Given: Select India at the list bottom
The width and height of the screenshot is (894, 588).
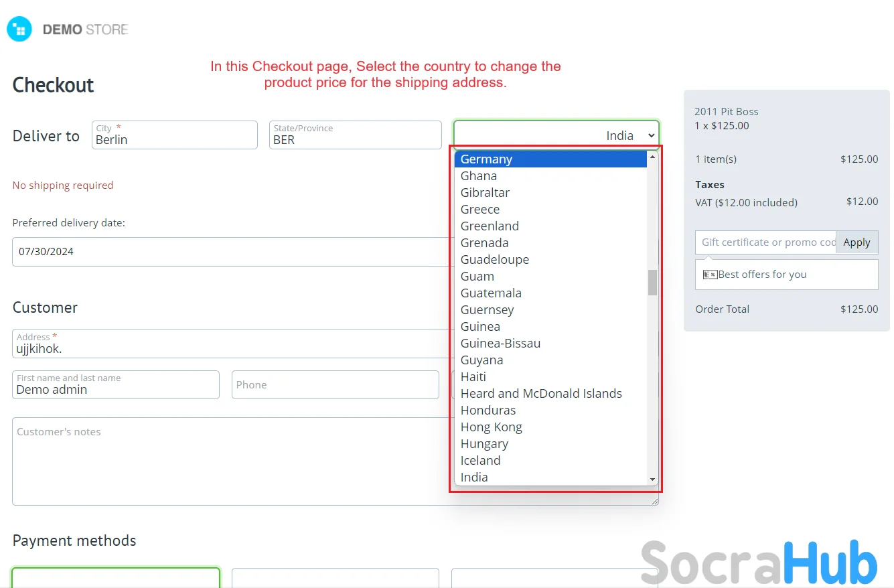Looking at the screenshot, I should 550,477.
